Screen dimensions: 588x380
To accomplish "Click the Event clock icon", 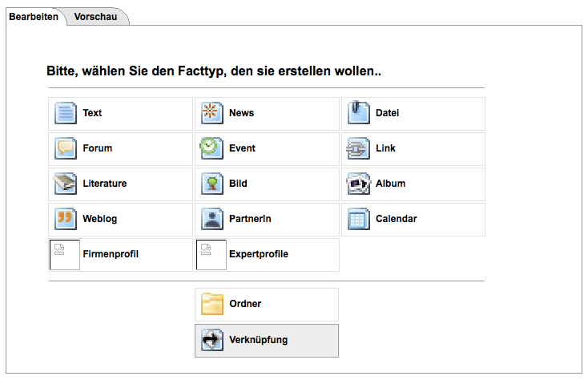I will click(211, 149).
